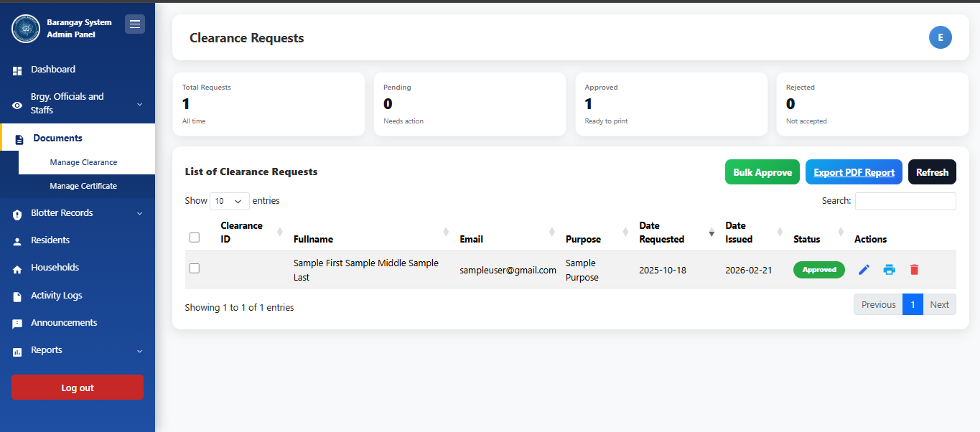Go to Households in the sidebar

point(55,268)
